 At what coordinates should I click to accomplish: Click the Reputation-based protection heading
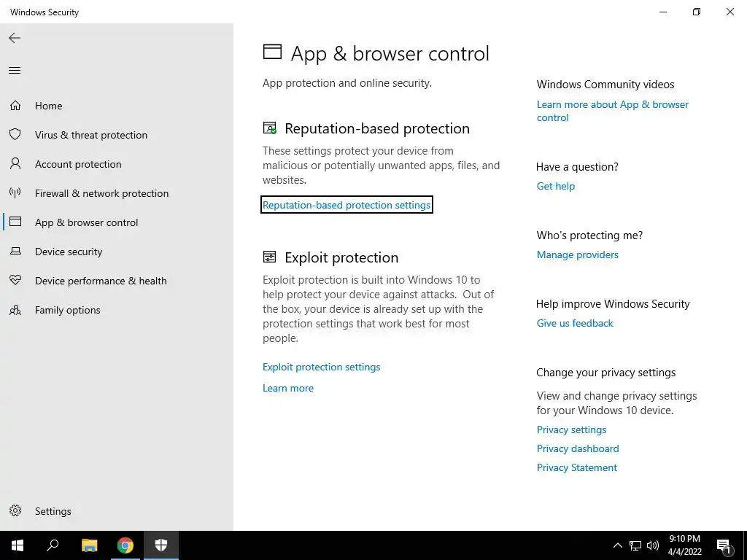377,128
